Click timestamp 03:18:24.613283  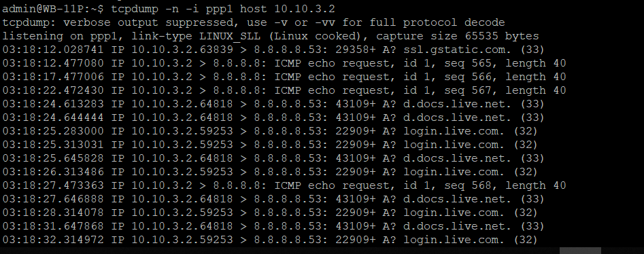53,104
